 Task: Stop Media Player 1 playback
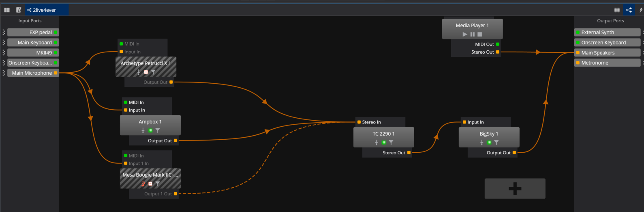tap(480, 35)
